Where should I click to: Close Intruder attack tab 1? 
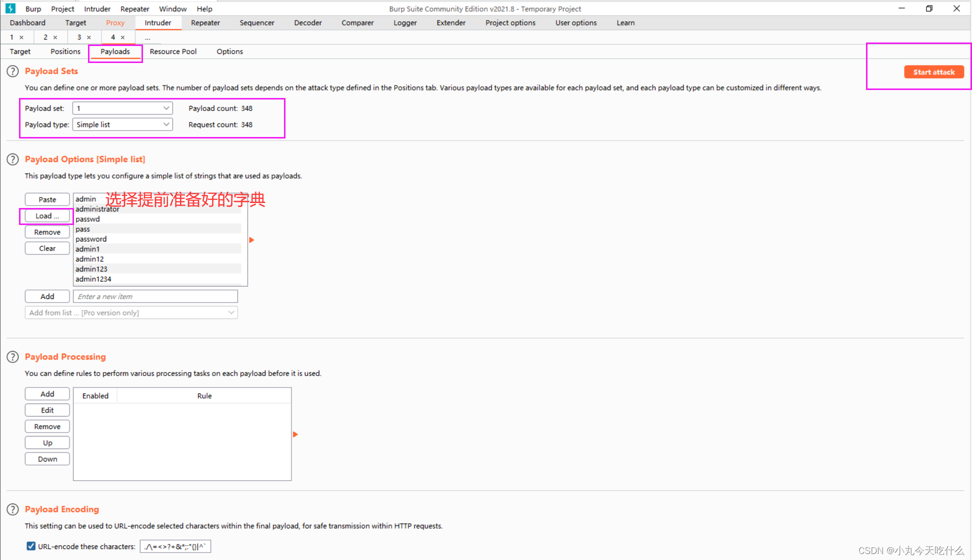[x=21, y=37]
